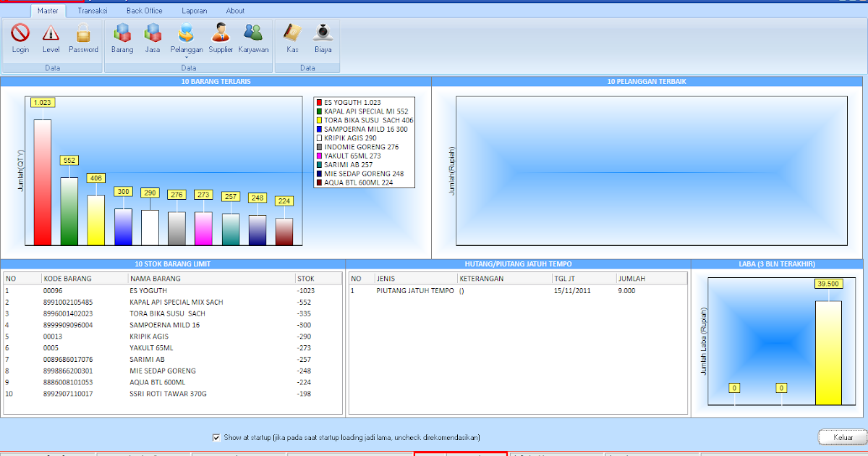Viewport: 868px width, 456px height.
Task: Click the 10 PELANGGAN TERBAIK panel header
Action: point(647,82)
